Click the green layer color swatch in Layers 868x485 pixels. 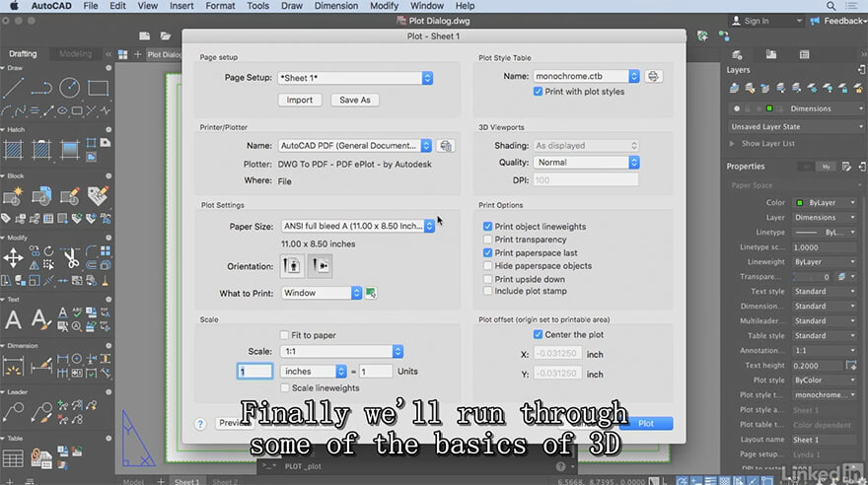pos(769,109)
